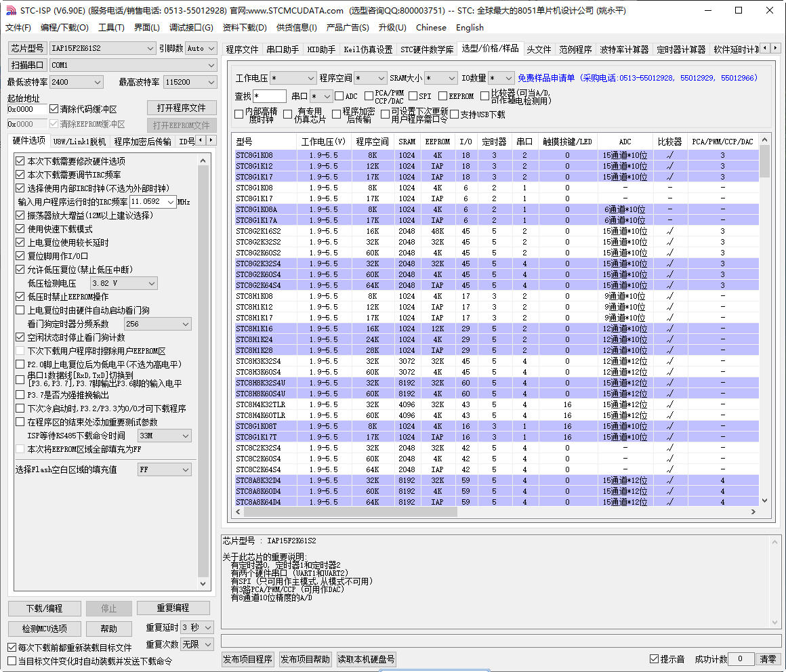
Task: Enable 上电复位时由硬件自动启动看门狗 option
Action: [20, 310]
